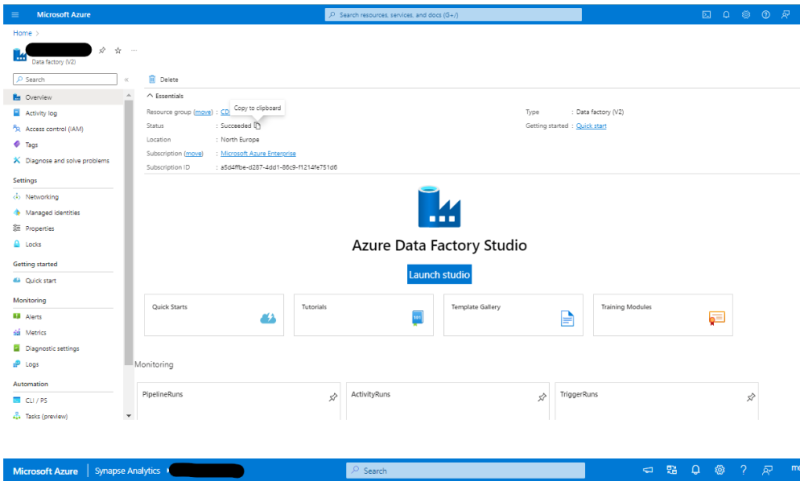Click Delete in the resource toolbar
Image resolution: width=800 pixels, height=481 pixels.
coord(162,79)
